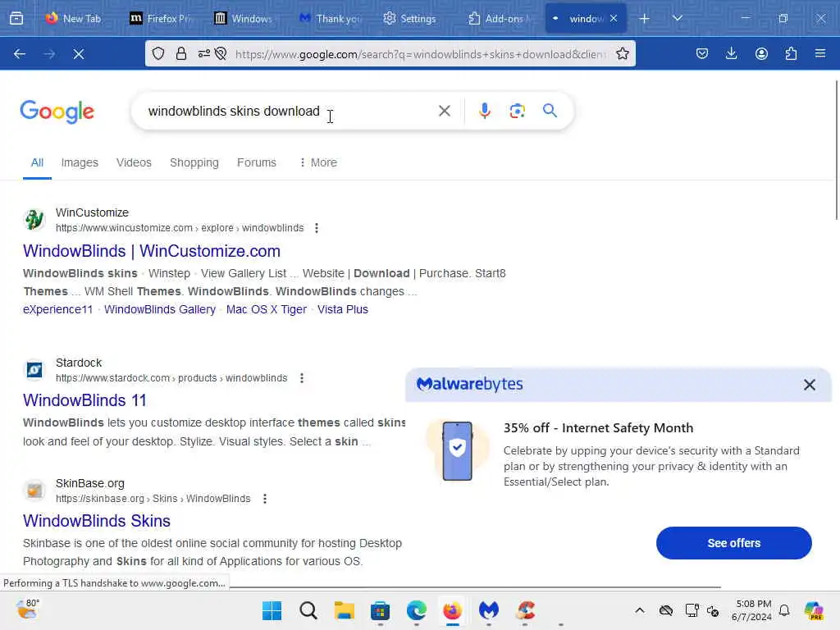This screenshot has height=630, width=840.
Task: Select the All results tab
Action: pyautogui.click(x=37, y=162)
